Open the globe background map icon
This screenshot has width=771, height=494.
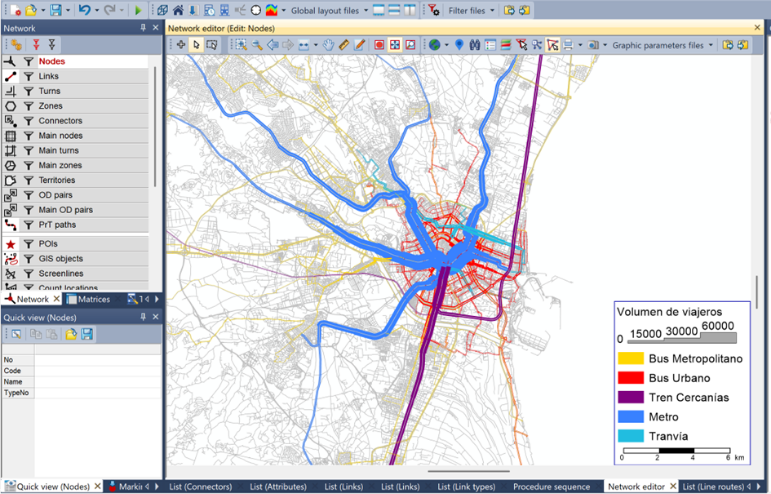click(435, 45)
